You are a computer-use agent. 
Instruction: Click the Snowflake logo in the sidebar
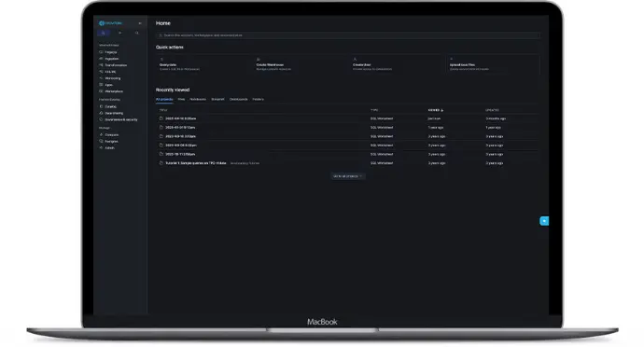pyautogui.click(x=111, y=23)
